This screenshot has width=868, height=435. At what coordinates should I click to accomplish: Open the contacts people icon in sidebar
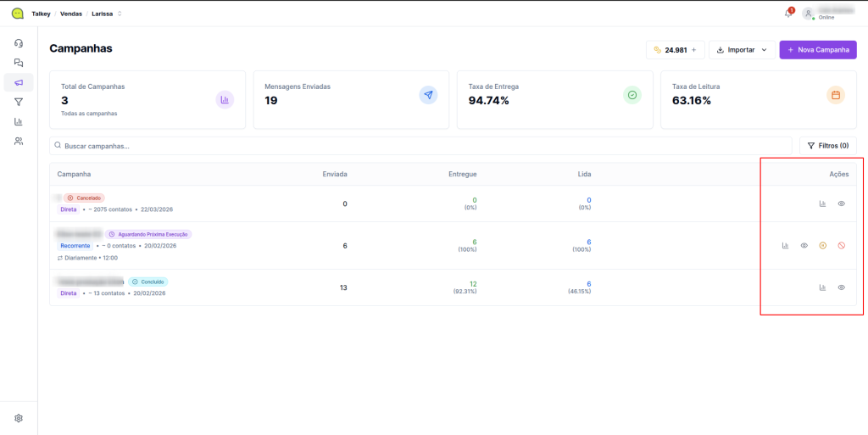click(19, 141)
